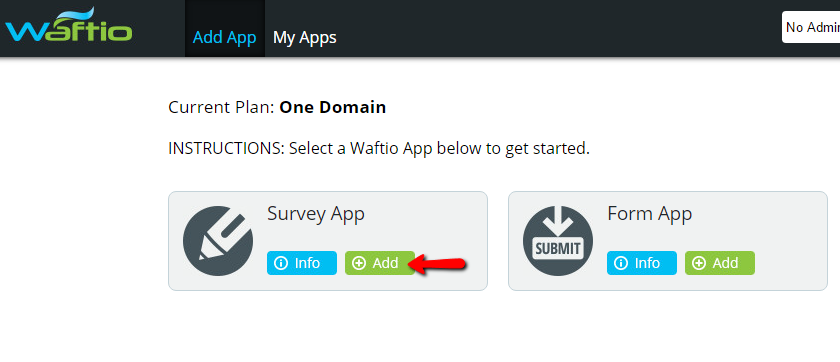The image size is (840, 362).
Task: View Info for the Form App
Action: click(642, 263)
